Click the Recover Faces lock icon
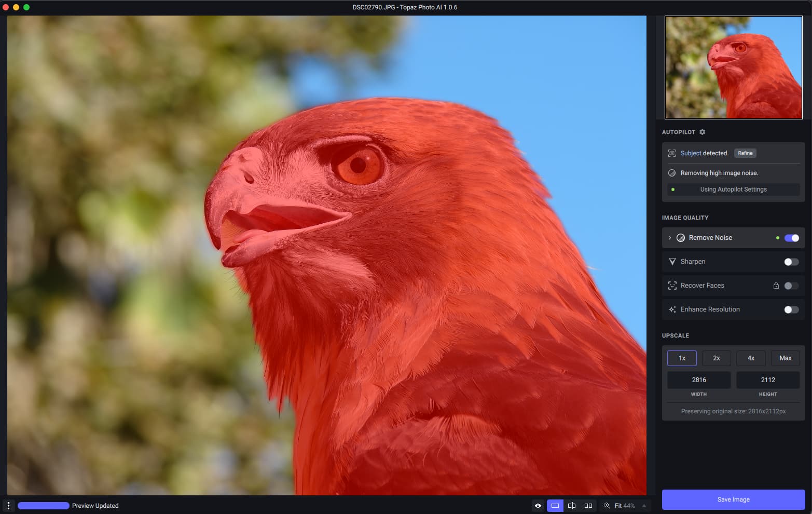 tap(776, 286)
